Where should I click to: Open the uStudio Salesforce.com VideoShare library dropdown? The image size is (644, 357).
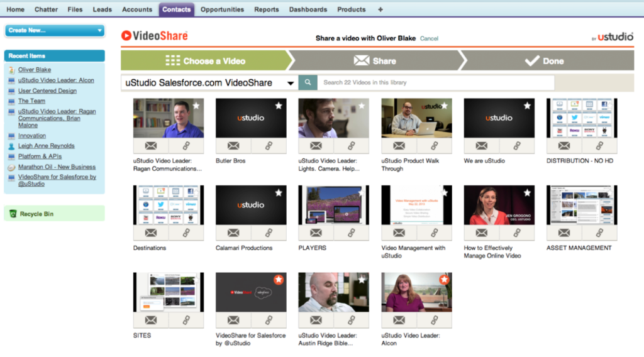coord(209,82)
